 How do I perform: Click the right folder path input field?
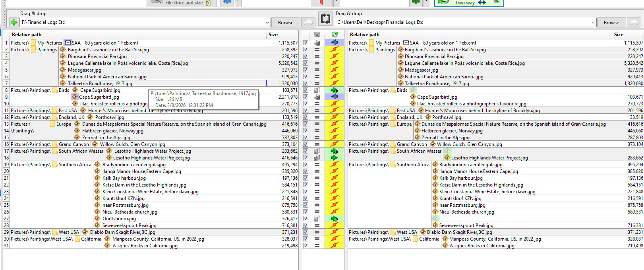(x=462, y=22)
